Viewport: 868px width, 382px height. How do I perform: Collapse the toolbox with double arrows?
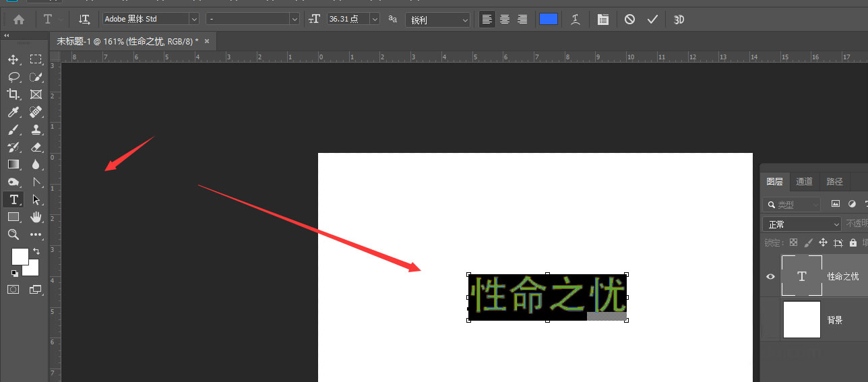pos(7,35)
